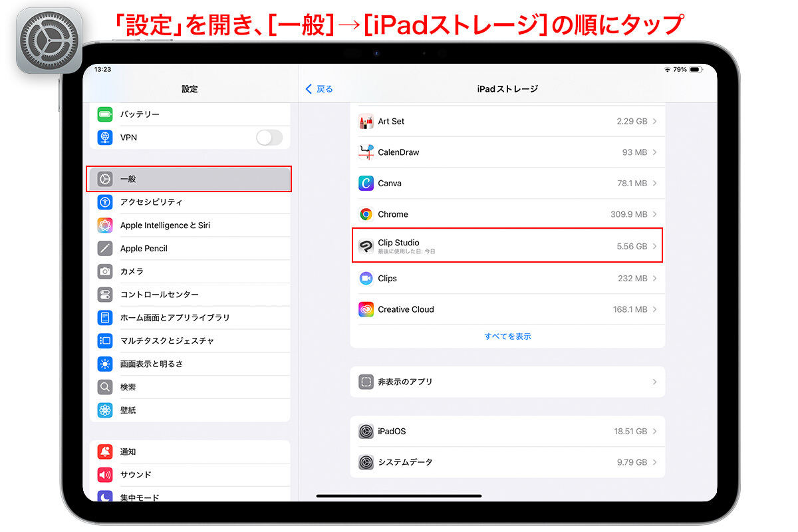This screenshot has height=532, width=798.
Task: Select 画面表示と明るさ in sidebar
Action: coord(190,364)
